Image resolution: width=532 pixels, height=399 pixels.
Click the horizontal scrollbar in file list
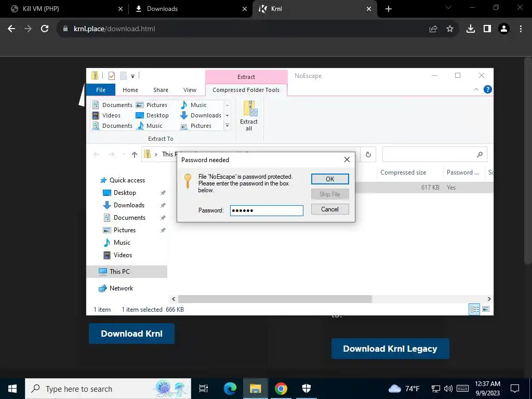pos(274,299)
